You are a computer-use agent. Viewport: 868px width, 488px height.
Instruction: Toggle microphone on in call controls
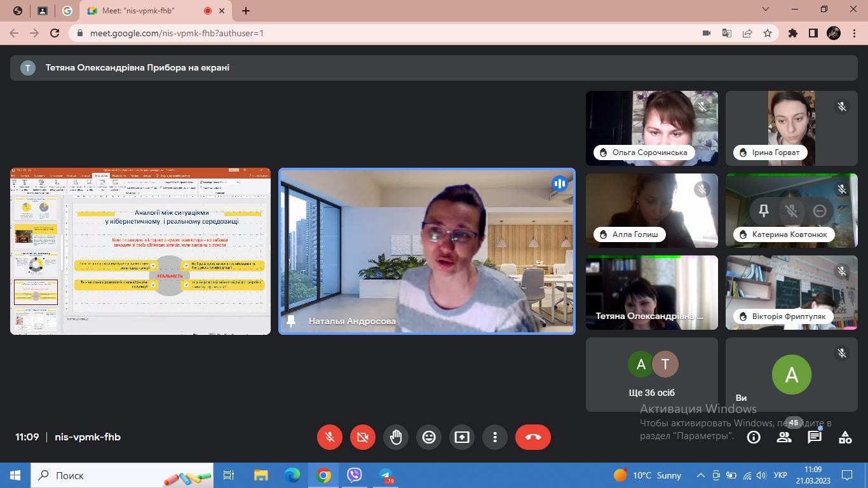pyautogui.click(x=330, y=437)
